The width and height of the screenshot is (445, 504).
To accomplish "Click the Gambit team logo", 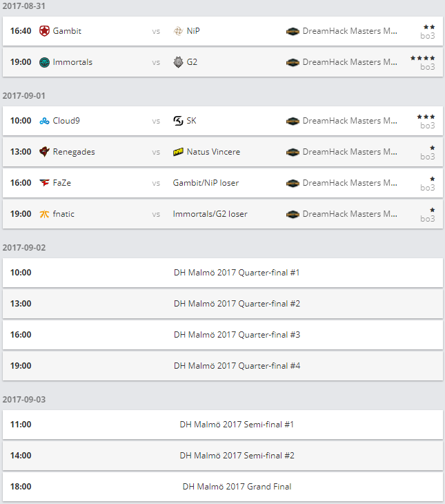I will pyautogui.click(x=45, y=31).
